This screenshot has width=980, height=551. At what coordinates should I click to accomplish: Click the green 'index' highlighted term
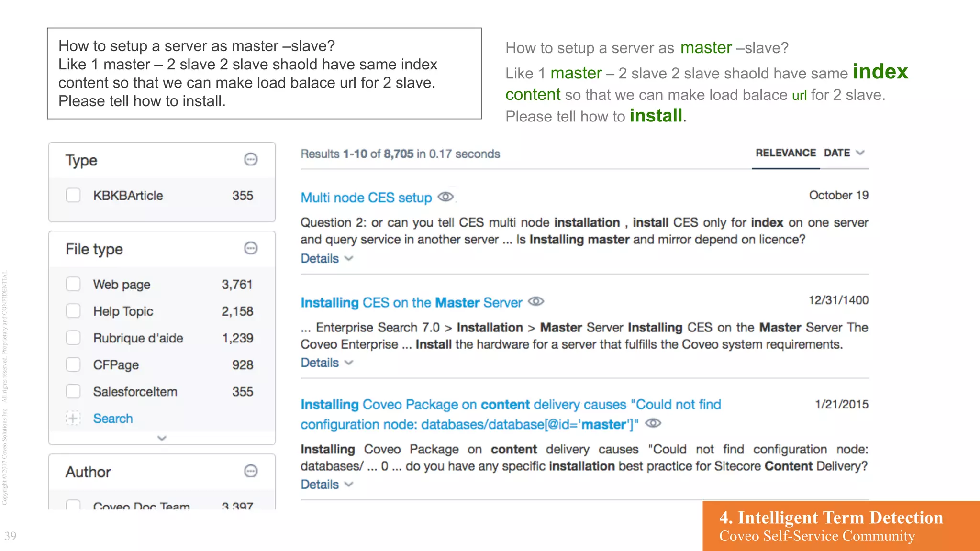[880, 71]
